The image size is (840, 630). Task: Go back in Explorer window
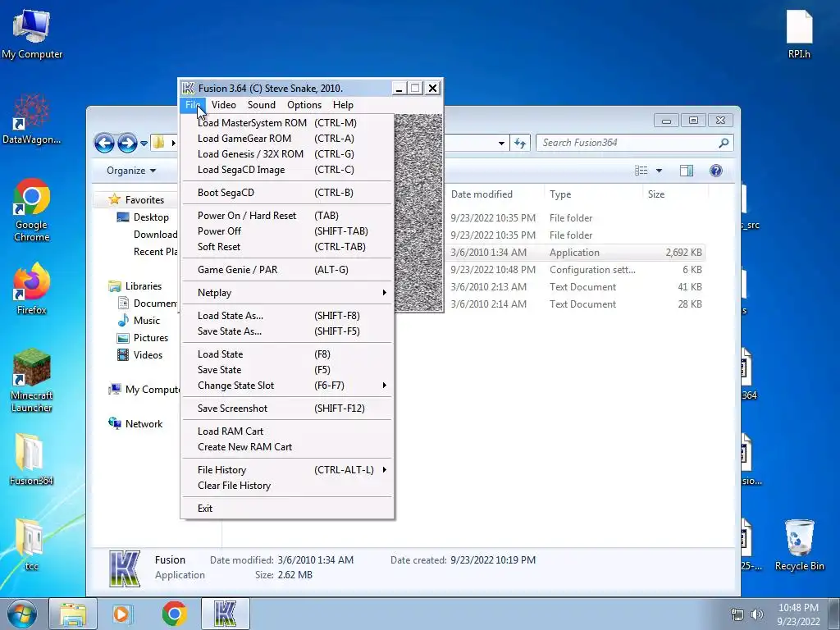point(104,143)
